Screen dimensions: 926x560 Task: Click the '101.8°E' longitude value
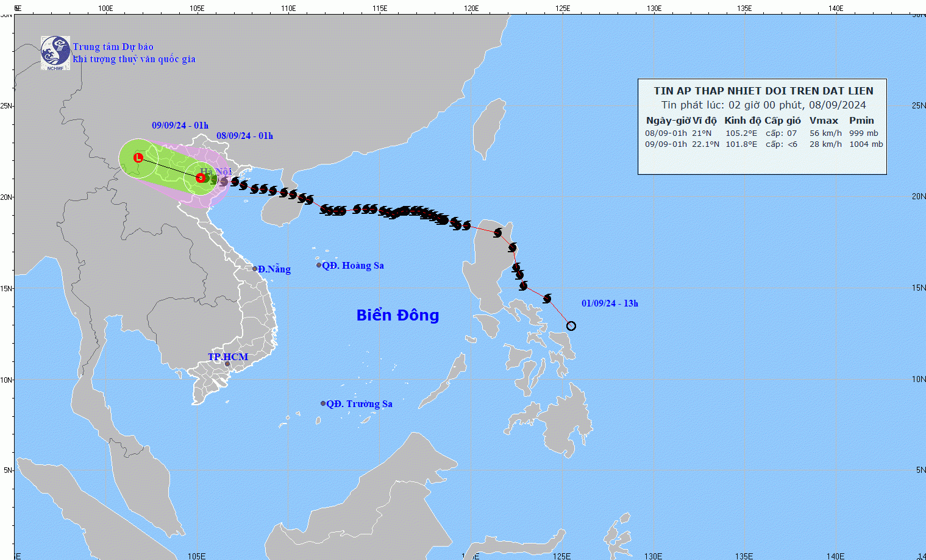[741, 144]
